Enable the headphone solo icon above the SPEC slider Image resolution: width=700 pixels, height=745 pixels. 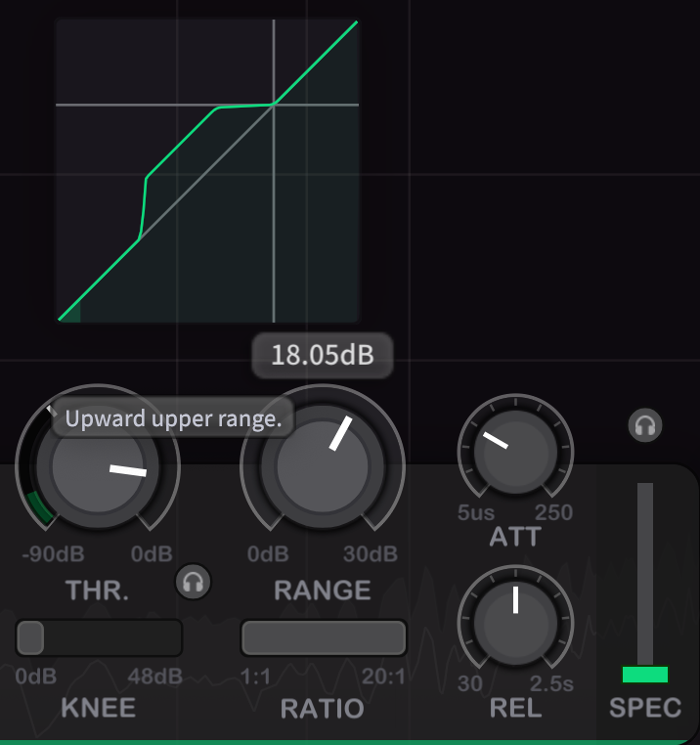pos(645,425)
